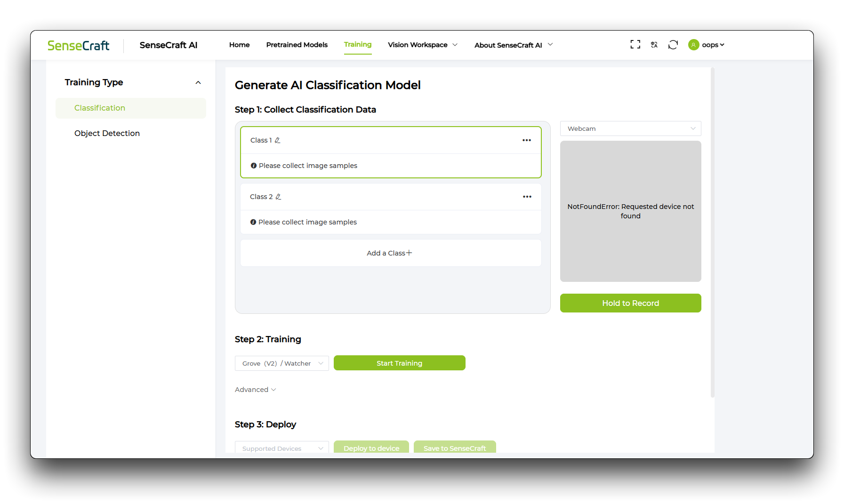
Task: Click 'Step 2: Training' heading
Action: (268, 339)
